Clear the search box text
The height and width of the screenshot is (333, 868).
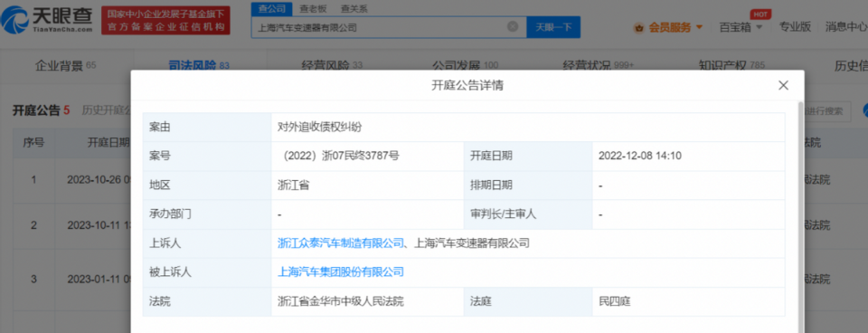pyautogui.click(x=513, y=26)
